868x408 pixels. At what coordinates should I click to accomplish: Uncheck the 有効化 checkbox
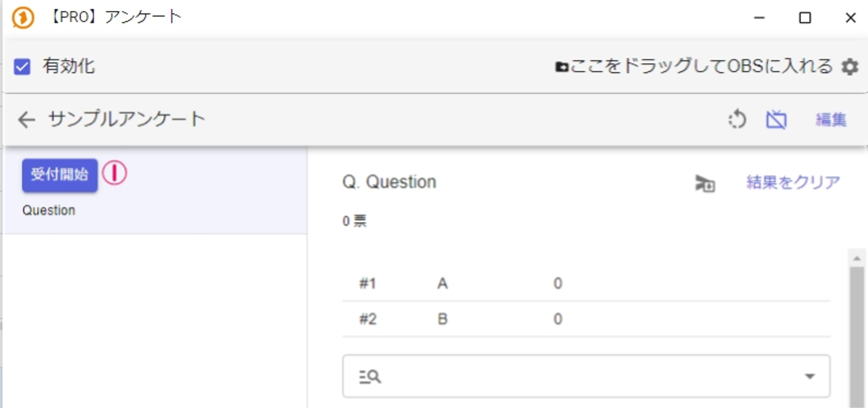pos(22,67)
